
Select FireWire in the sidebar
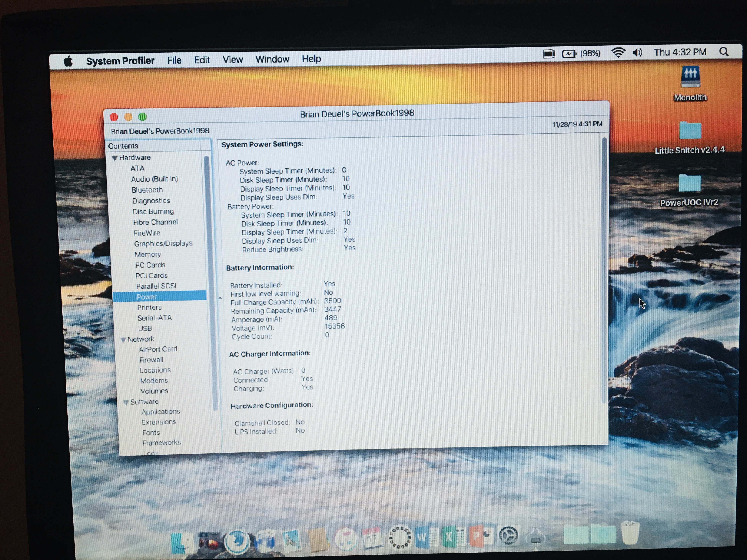[147, 233]
